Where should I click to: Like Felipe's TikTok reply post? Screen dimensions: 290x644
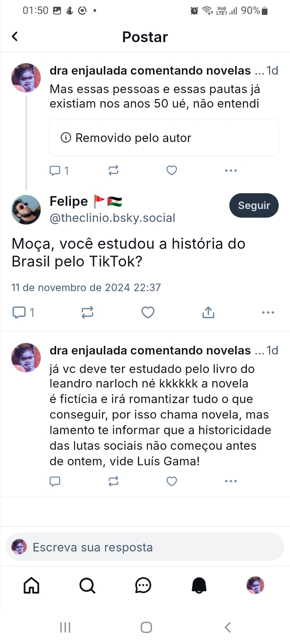(148, 312)
